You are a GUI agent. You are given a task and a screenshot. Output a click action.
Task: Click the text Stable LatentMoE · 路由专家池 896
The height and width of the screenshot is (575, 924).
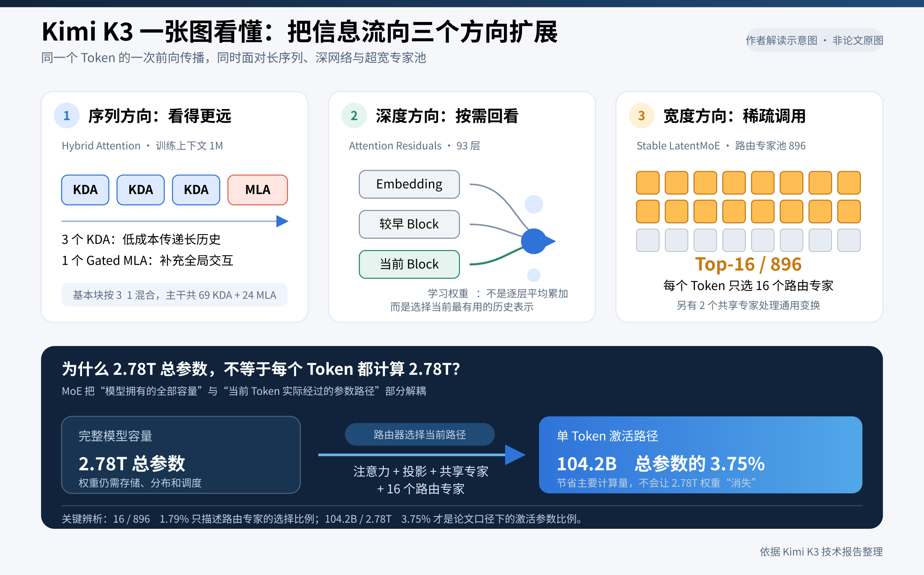721,146
